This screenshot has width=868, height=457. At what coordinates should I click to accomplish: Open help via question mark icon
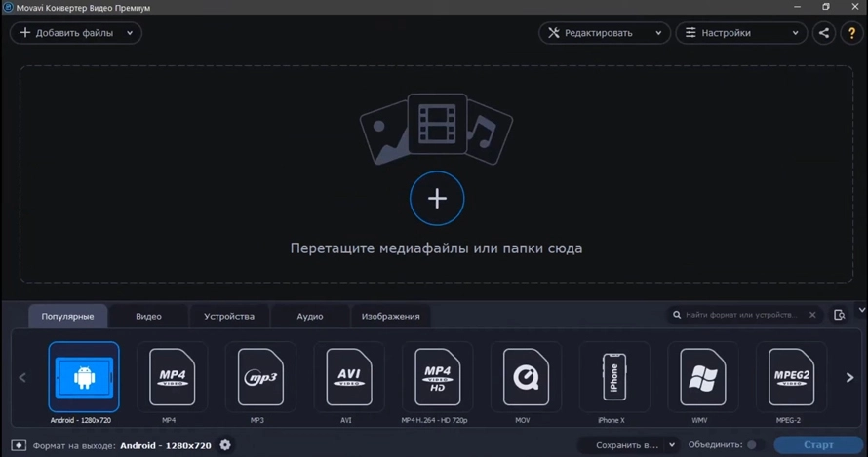(x=852, y=33)
